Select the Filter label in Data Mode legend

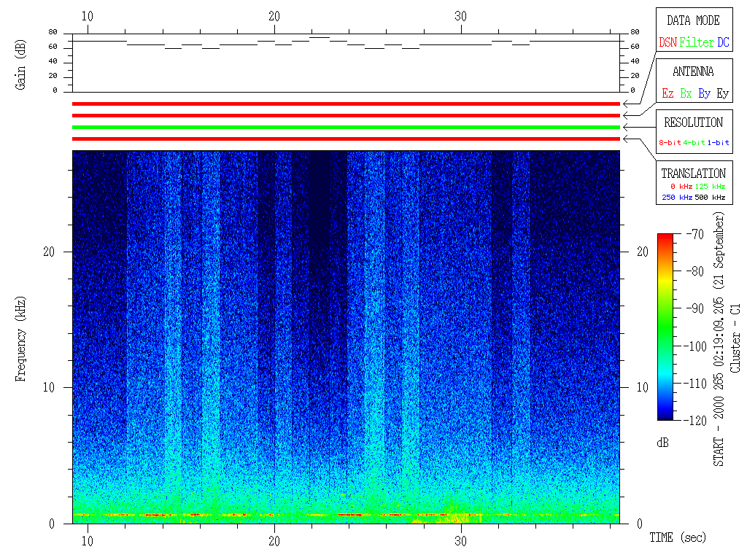[x=697, y=43]
